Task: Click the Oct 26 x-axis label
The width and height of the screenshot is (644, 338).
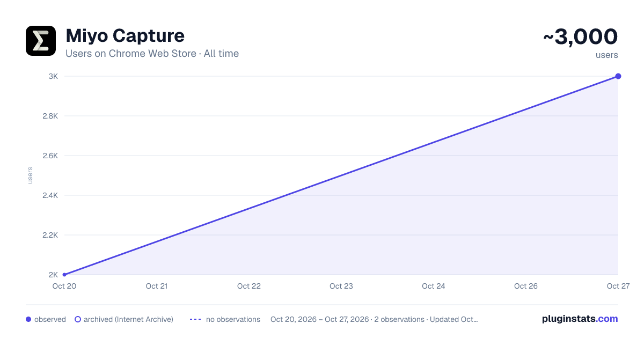Action: [x=526, y=286]
